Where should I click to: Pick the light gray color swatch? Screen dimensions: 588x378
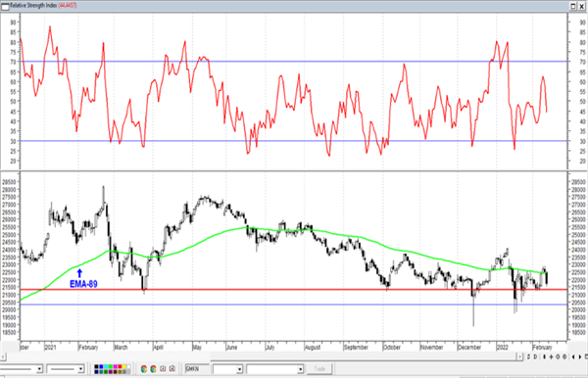pyautogui.click(x=128, y=371)
